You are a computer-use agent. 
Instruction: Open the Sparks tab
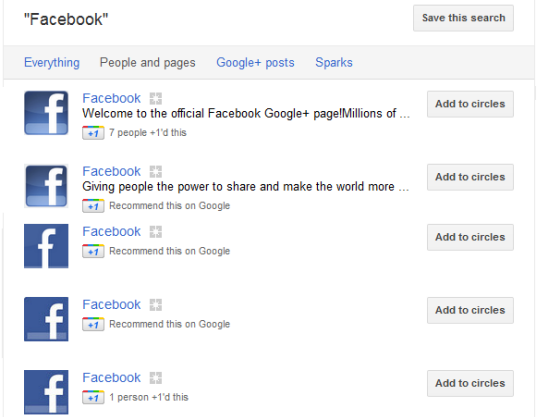334,62
